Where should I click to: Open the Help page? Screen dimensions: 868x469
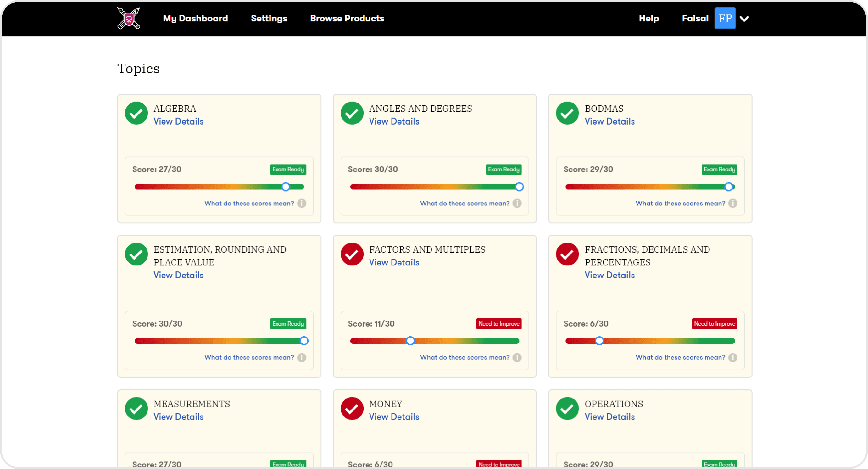648,19
